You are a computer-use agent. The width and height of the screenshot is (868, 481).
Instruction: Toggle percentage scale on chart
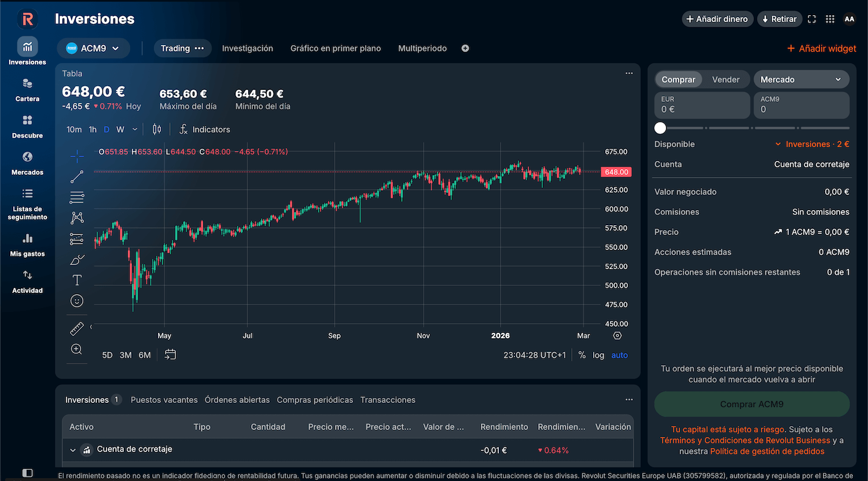582,355
